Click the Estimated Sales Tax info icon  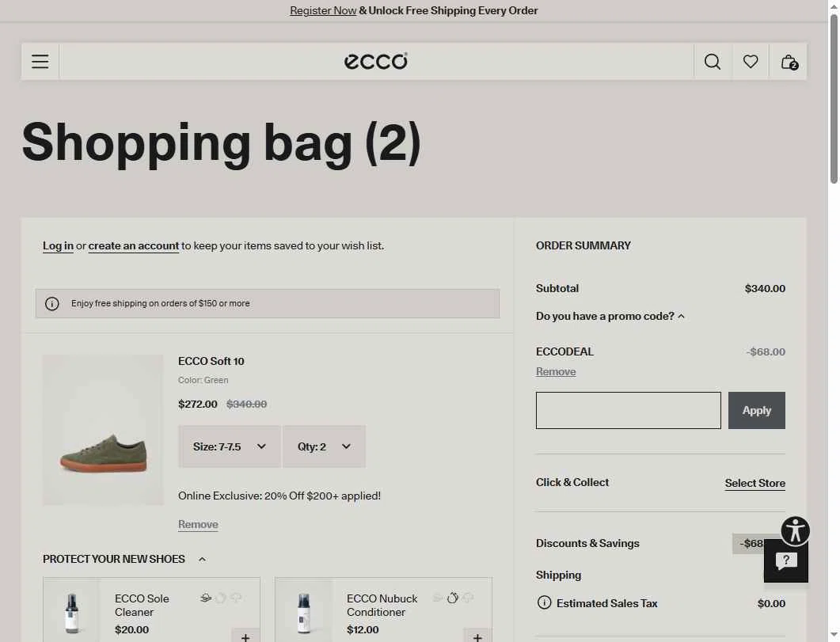544,603
